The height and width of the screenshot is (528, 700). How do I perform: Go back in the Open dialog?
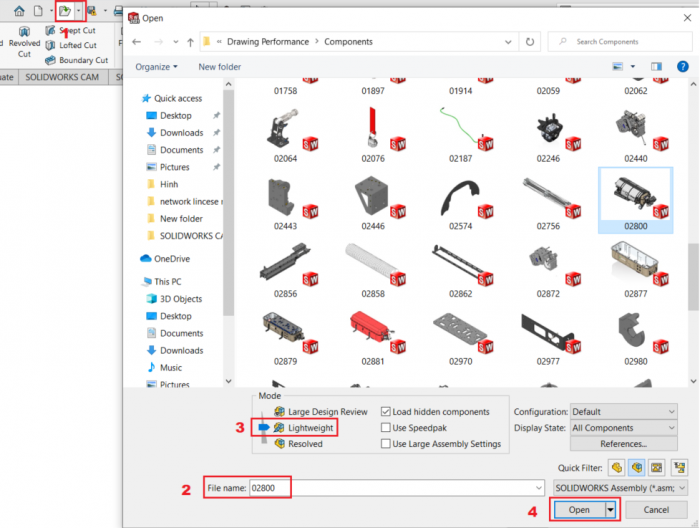pos(137,42)
